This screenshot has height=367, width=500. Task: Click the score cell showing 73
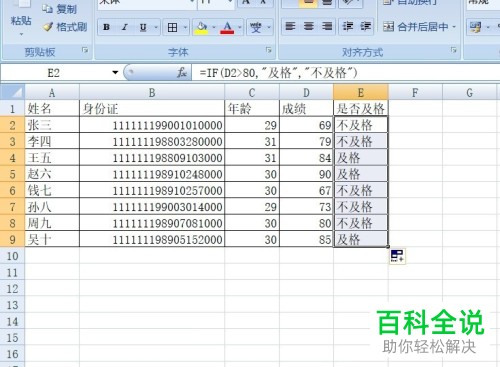(306, 207)
